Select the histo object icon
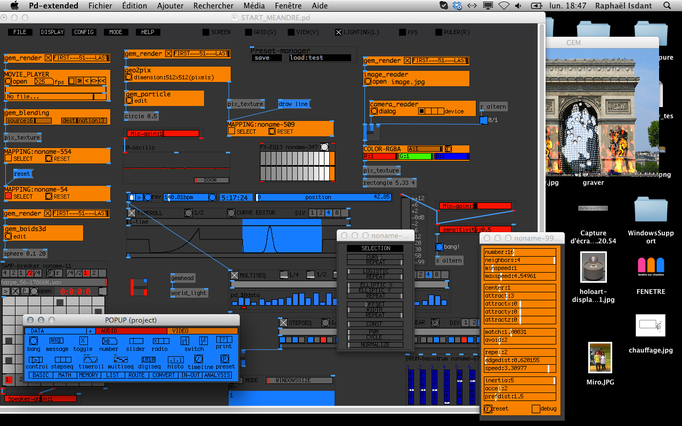The image size is (682, 426). pos(174,360)
